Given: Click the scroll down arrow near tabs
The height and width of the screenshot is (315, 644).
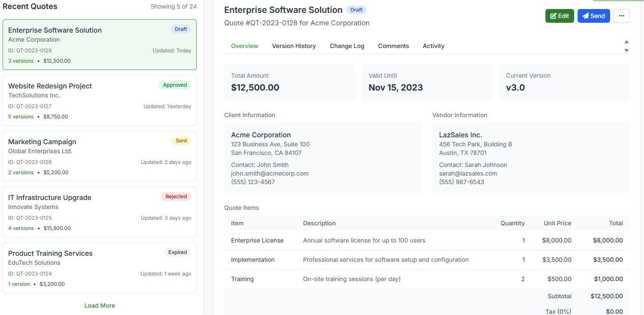Looking at the screenshot, I should [626, 50].
